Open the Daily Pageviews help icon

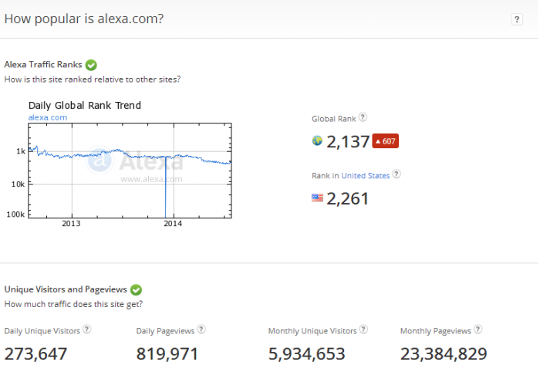tap(201, 329)
